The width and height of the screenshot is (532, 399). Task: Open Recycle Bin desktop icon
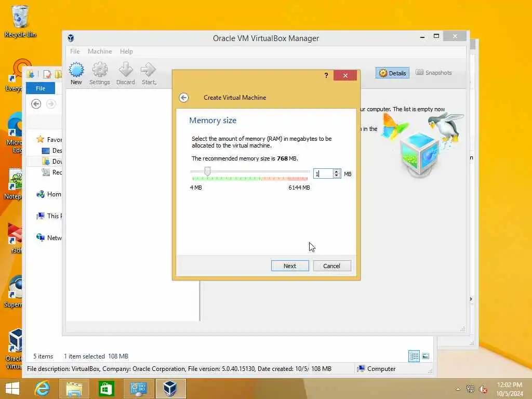20,21
